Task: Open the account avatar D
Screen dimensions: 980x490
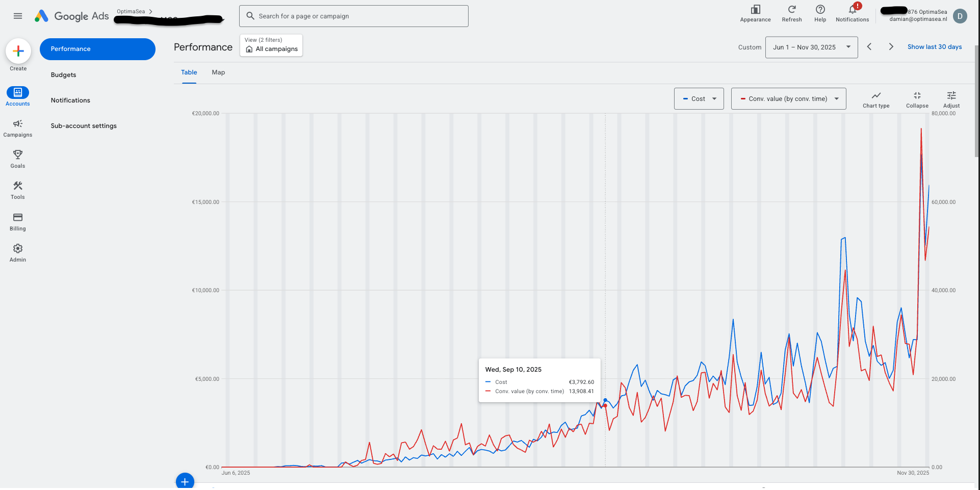Action: pos(960,16)
